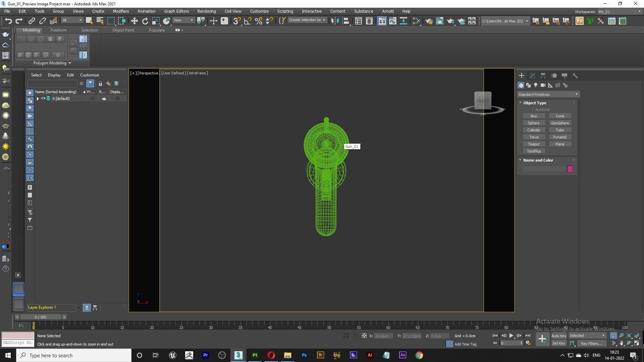Enable the AutoGrid checkbox
Viewport: 644px width, 362px height.
click(533, 110)
